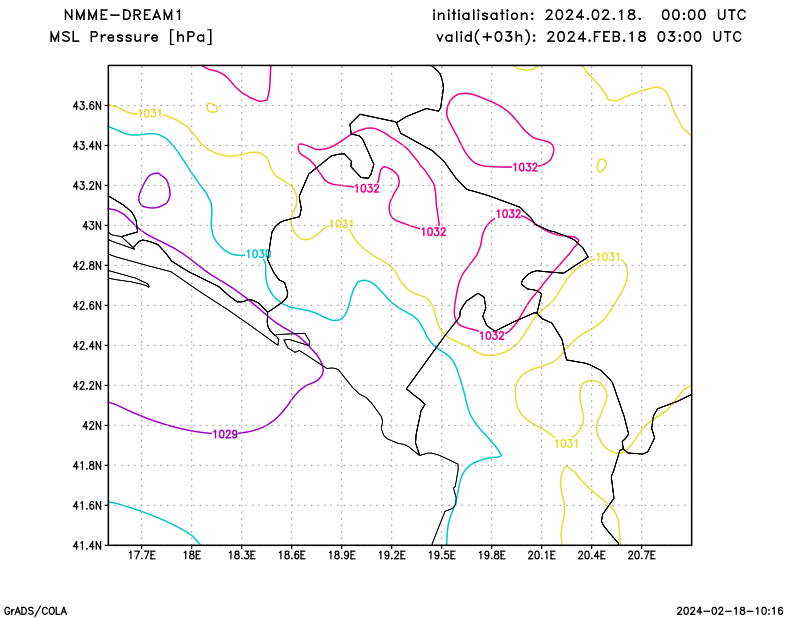Screen dimensions: 800x618
Task: Click the 19.5E longitude label
Action: click(441, 556)
